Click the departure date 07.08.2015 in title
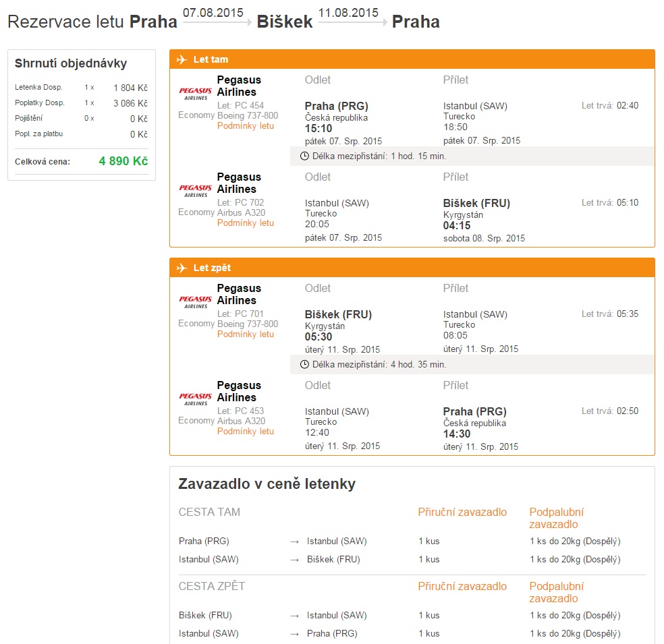The width and height of the screenshot is (664, 644). [x=213, y=13]
